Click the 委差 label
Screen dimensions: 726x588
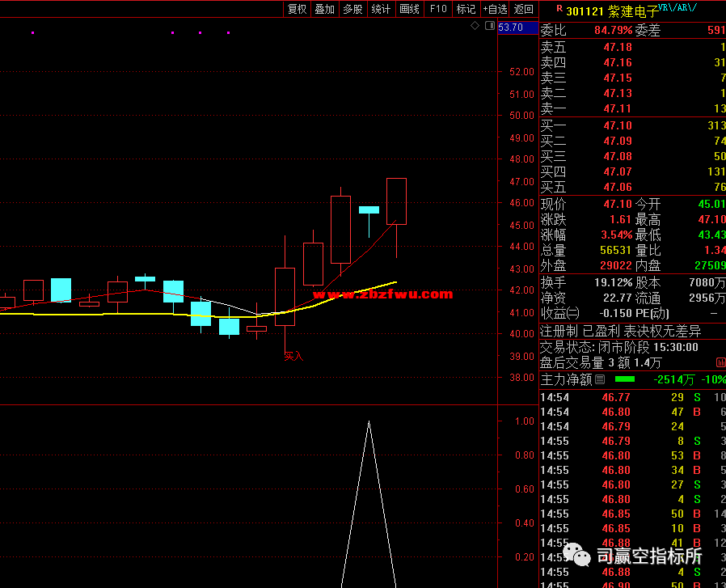click(x=648, y=31)
